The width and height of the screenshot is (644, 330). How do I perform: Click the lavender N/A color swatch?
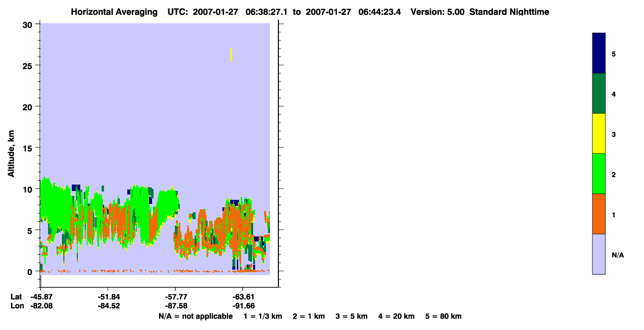click(x=599, y=254)
